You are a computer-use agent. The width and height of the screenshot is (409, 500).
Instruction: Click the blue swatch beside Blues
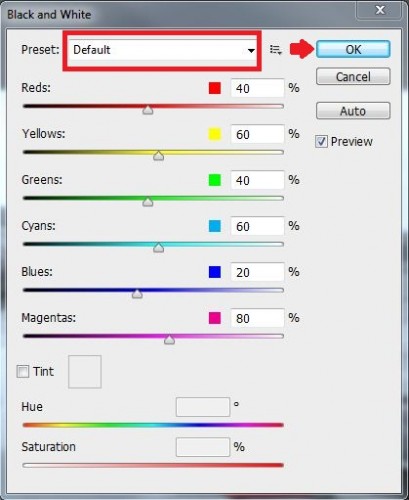point(215,272)
